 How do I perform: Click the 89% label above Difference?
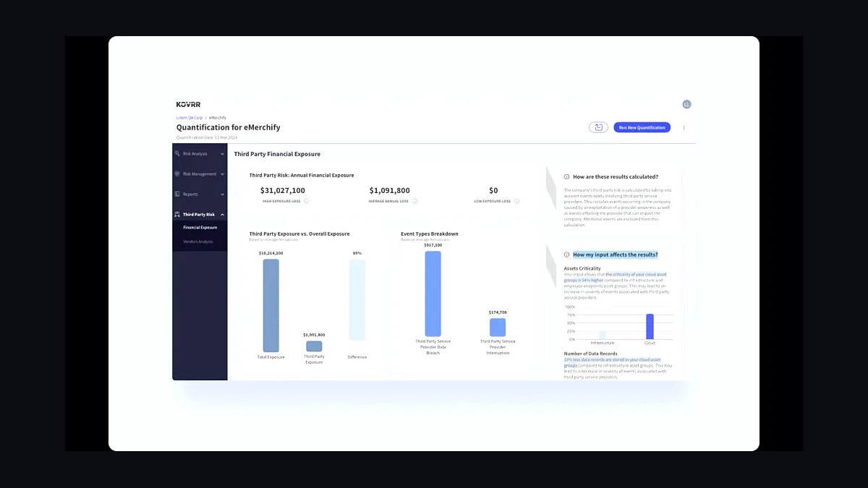pos(357,253)
